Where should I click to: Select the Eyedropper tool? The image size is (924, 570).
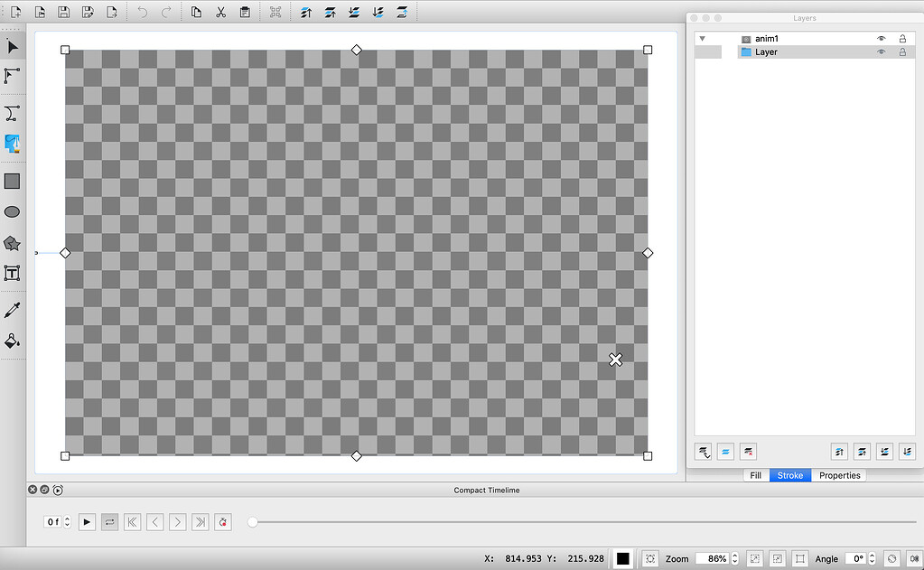tap(13, 309)
